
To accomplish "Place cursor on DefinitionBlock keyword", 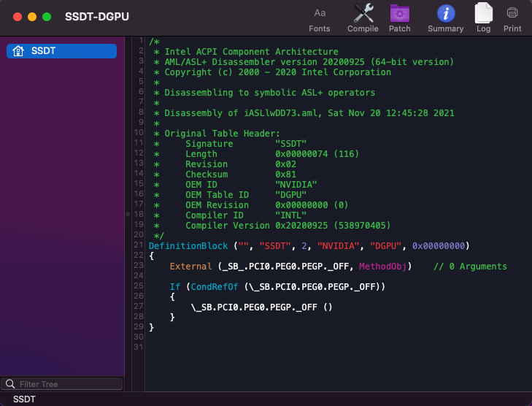I will [182, 245].
